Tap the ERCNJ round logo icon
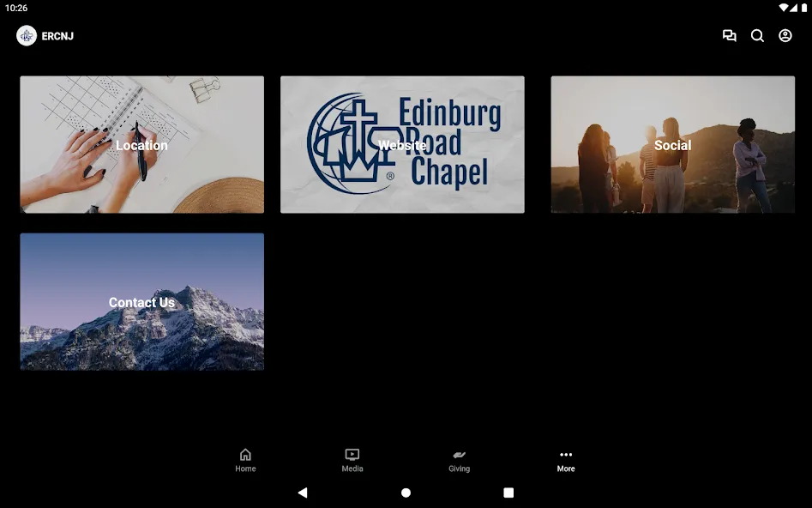This screenshot has height=508, width=812. coord(27,36)
